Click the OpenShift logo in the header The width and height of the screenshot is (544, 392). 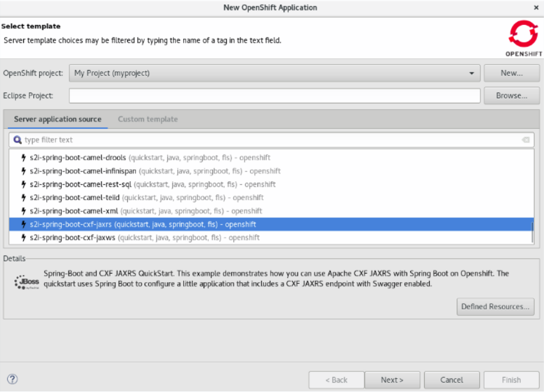(524, 38)
